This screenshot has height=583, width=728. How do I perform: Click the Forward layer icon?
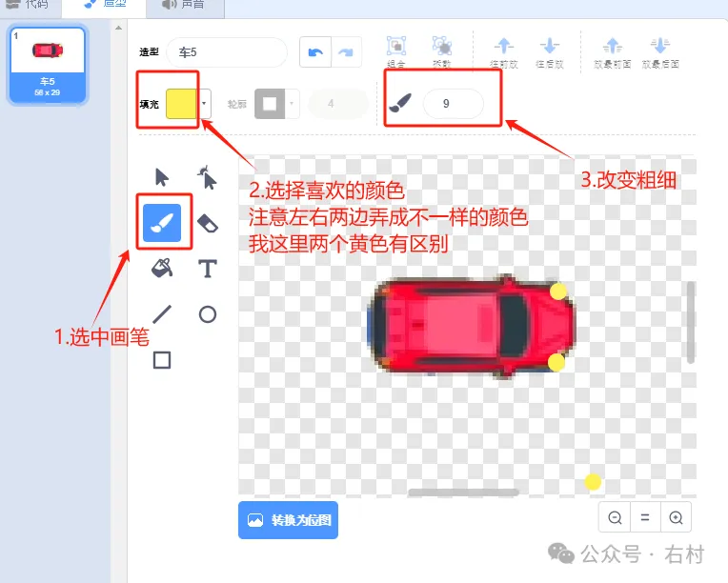(x=504, y=47)
